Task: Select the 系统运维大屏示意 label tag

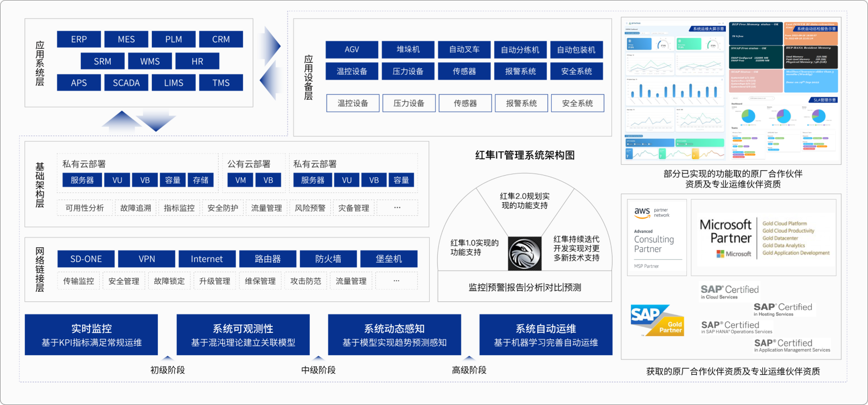Action: 709,29
